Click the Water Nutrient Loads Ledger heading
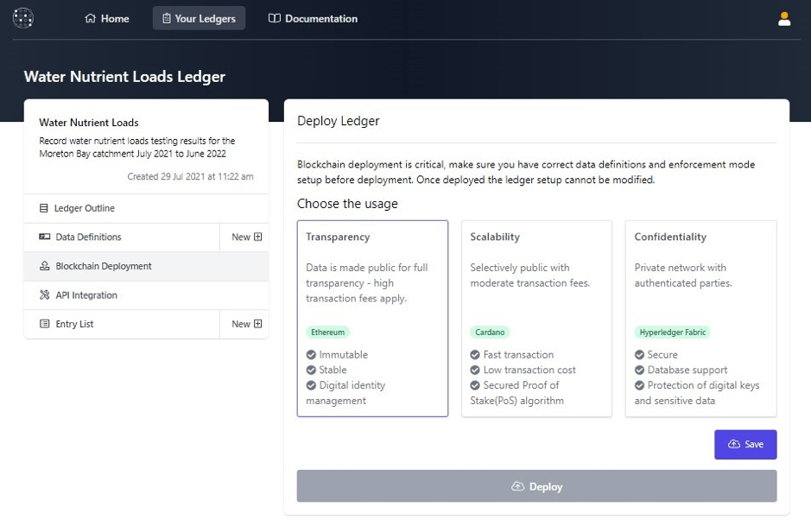This screenshot has height=532, width=811. pyautogui.click(x=124, y=77)
